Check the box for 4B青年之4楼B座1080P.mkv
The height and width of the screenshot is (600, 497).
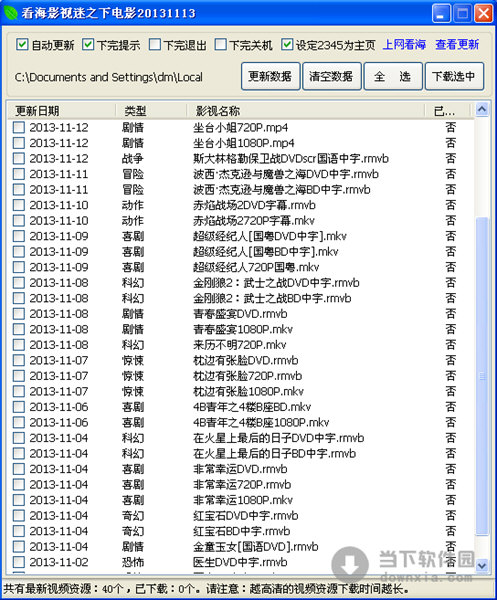(x=19, y=422)
